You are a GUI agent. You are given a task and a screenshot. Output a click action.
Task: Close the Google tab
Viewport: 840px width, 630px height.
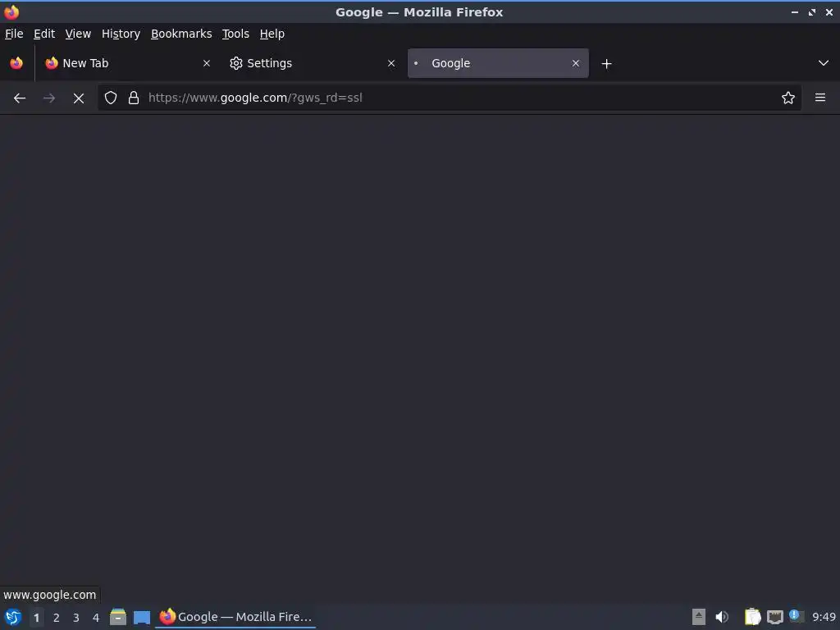pyautogui.click(x=576, y=63)
